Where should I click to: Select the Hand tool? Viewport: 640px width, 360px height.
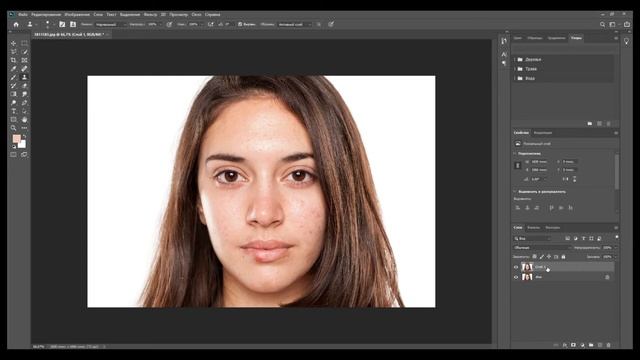(24, 120)
